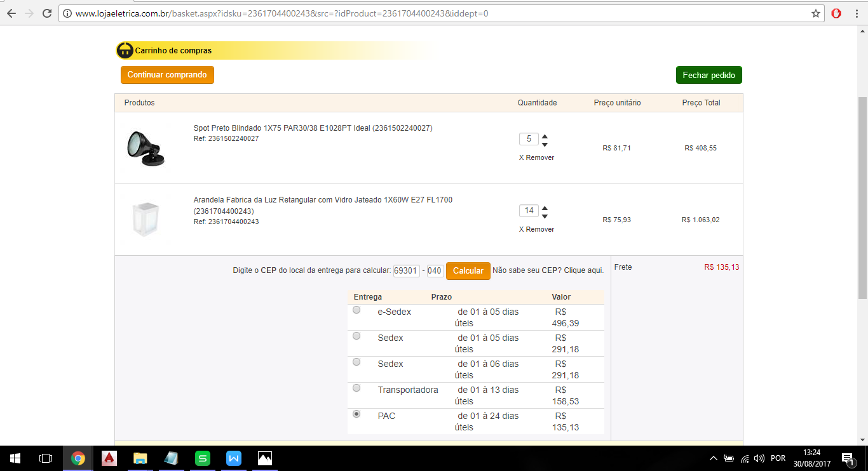
Task: Open File Explorer from the taskbar
Action: [x=140, y=458]
